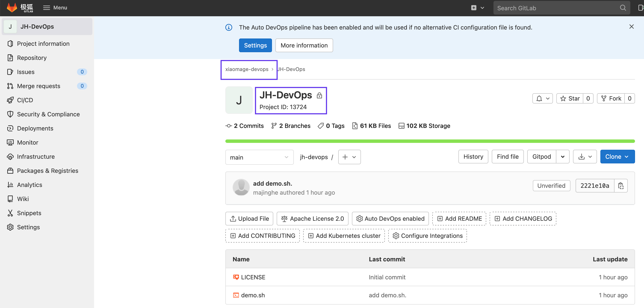Click Add CONTRIBUTING button

click(x=263, y=236)
